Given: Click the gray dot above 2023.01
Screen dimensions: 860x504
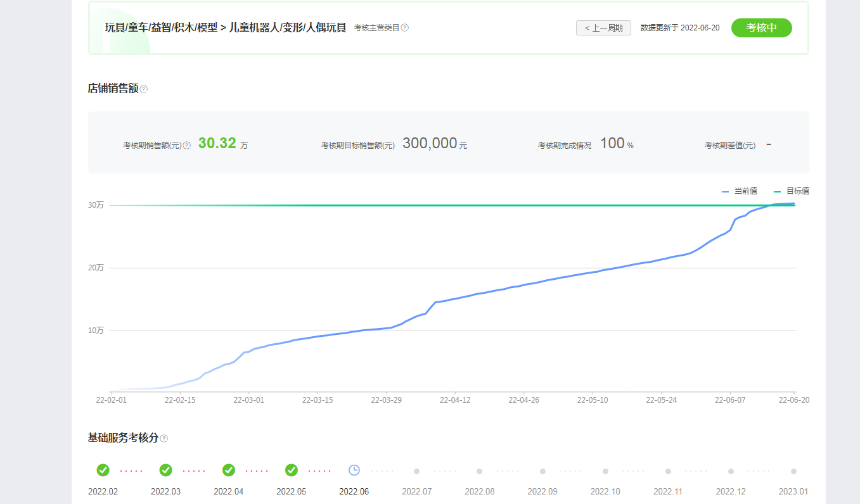Looking at the screenshot, I should pyautogui.click(x=793, y=471).
